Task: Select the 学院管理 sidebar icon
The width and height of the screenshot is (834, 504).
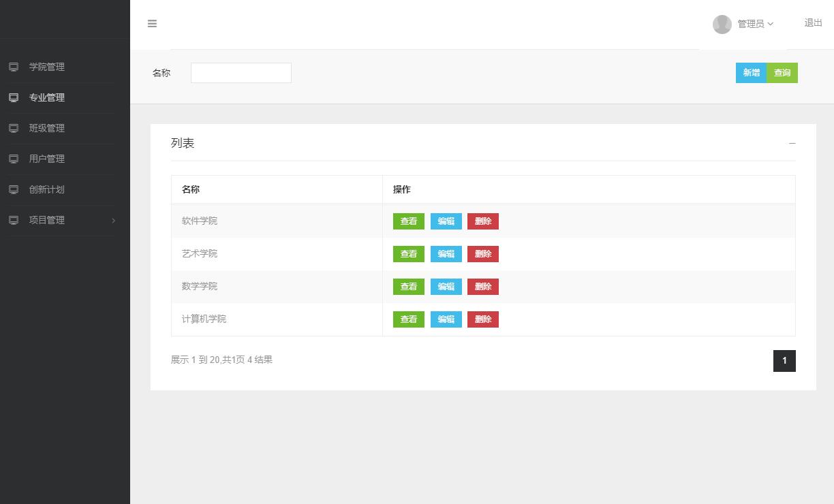Action: (12, 67)
